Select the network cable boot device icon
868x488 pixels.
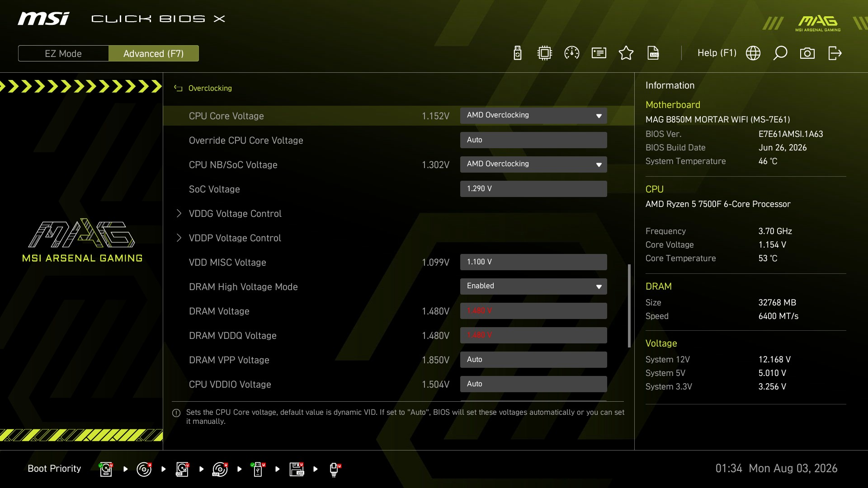point(335,469)
